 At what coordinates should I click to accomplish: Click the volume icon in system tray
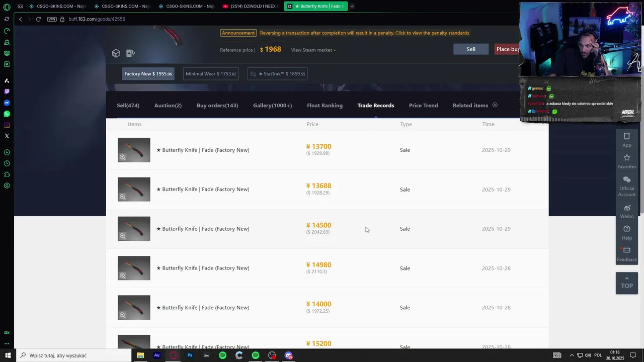(x=588, y=355)
